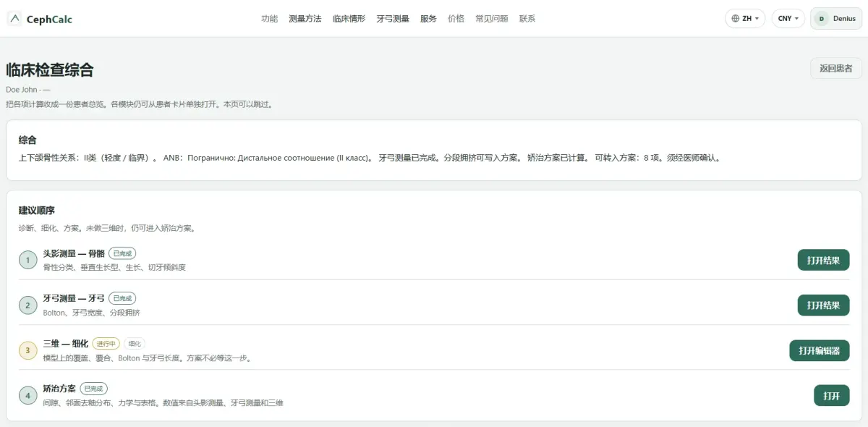Click the 建议顺序 section heading

point(37,211)
